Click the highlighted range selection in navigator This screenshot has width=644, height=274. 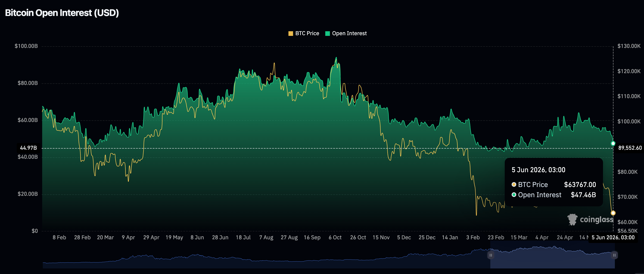point(553,255)
